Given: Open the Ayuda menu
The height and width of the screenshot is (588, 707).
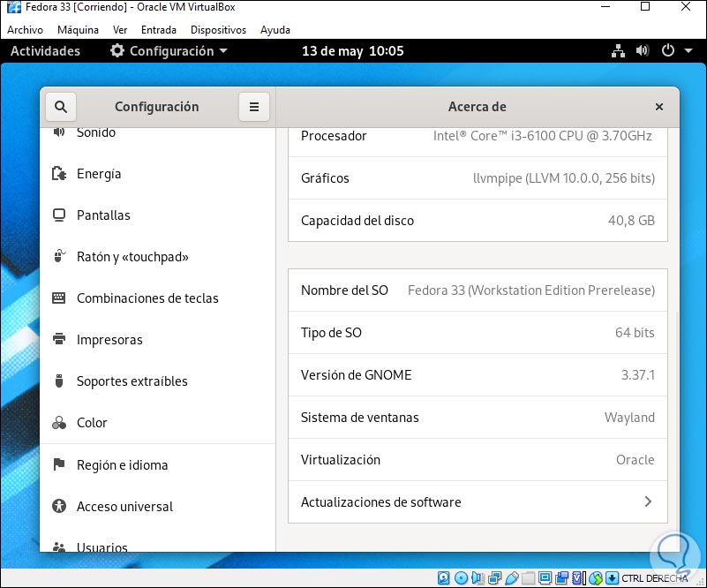Looking at the screenshot, I should [x=275, y=30].
